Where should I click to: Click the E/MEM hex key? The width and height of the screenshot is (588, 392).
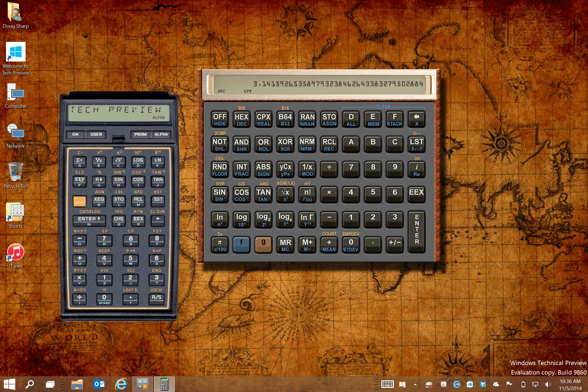[x=373, y=119]
